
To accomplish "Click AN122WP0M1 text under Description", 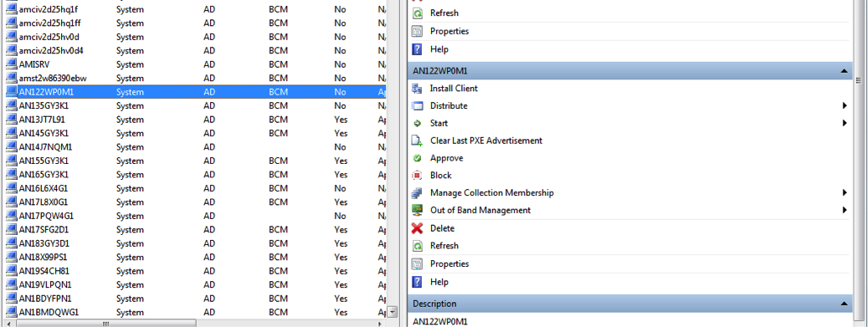I will click(x=440, y=321).
